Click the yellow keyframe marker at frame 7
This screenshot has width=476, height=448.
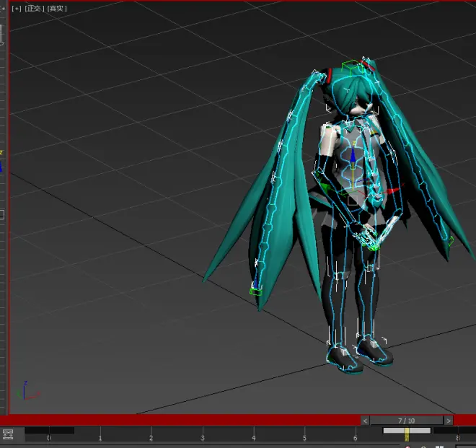[x=407, y=434]
